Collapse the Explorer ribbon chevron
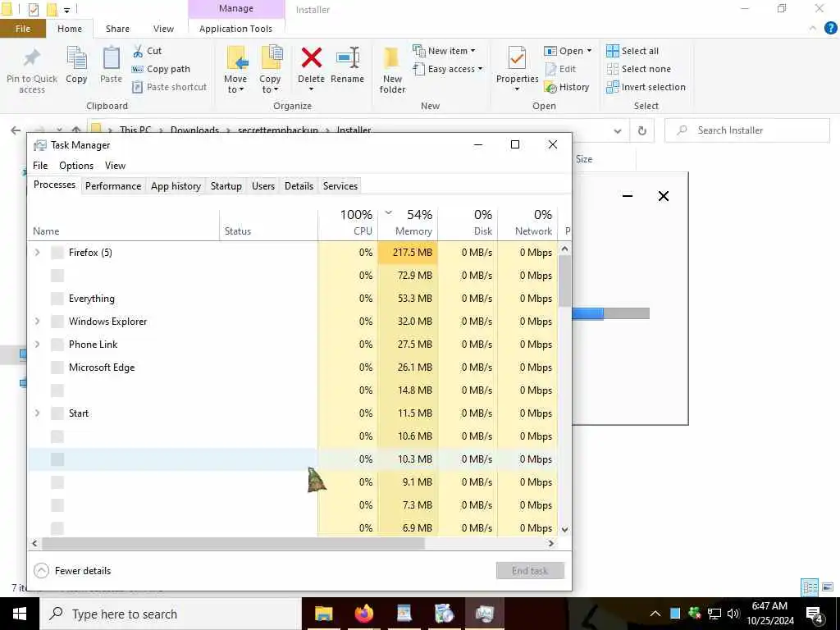Image resolution: width=840 pixels, height=630 pixels. point(813,29)
